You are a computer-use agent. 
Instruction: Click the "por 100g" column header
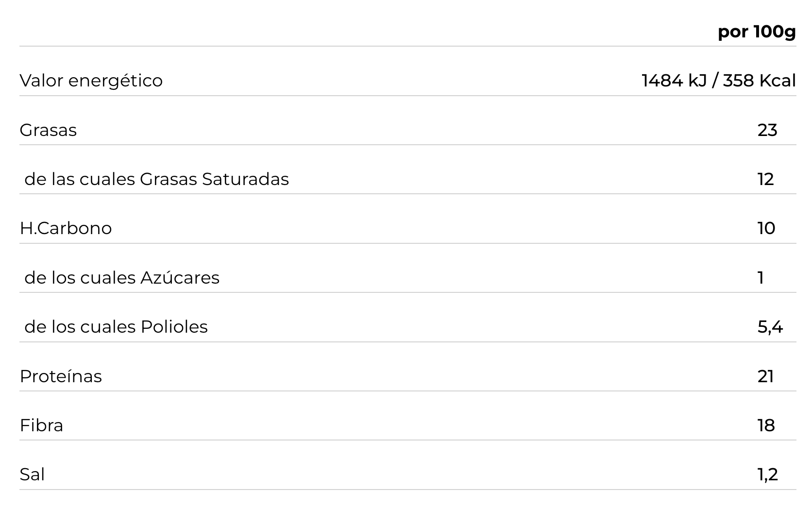pos(757,32)
